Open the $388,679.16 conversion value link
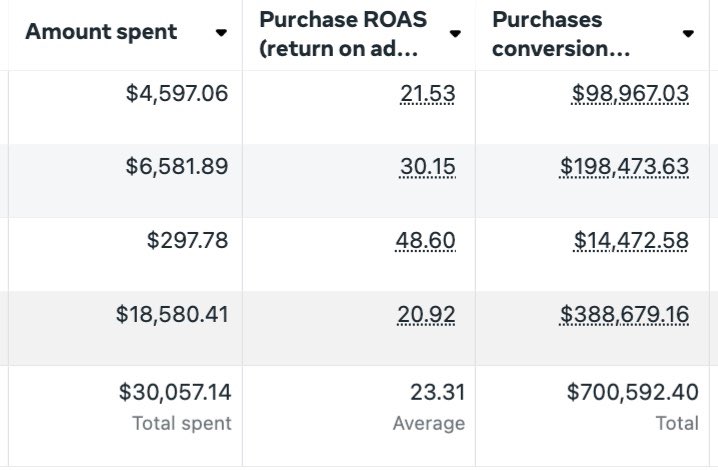 coord(624,315)
